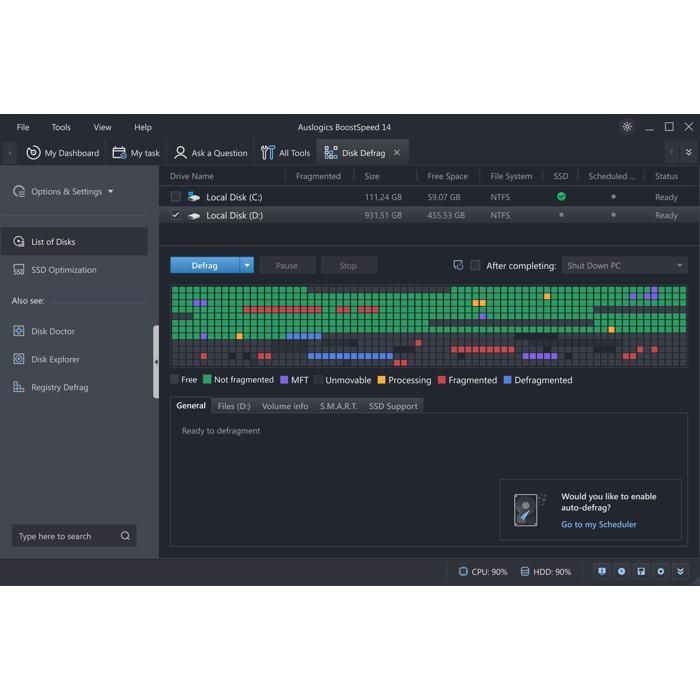Click the Defrag button

[205, 266]
